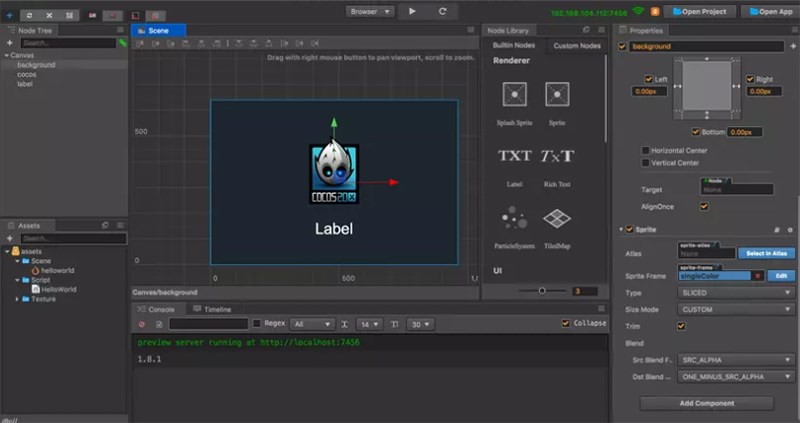Click the refresh preview icon
The width and height of the screenshot is (800, 423).
pyautogui.click(x=442, y=11)
